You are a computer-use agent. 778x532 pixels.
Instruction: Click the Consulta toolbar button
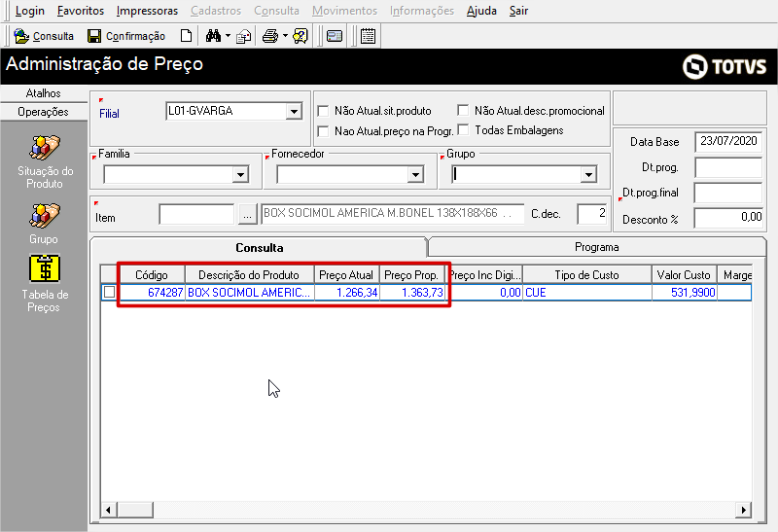(x=43, y=36)
